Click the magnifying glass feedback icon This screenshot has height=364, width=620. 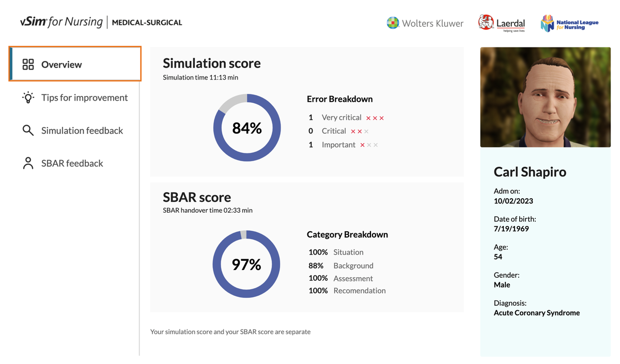pos(28,131)
